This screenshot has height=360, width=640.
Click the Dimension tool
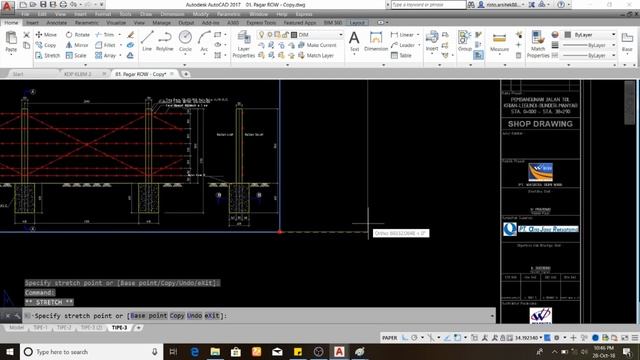pos(376,41)
